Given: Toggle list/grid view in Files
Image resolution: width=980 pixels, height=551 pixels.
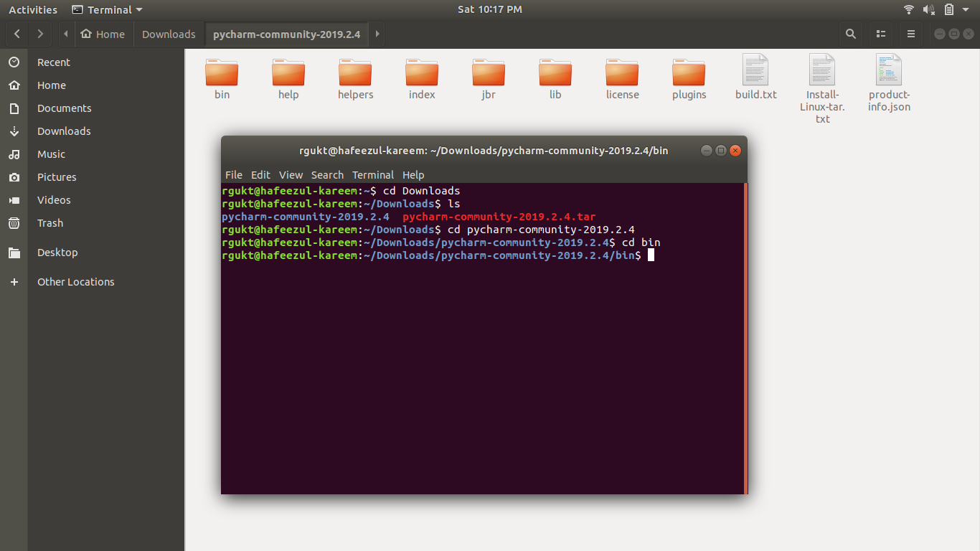Looking at the screenshot, I should pos(881,34).
